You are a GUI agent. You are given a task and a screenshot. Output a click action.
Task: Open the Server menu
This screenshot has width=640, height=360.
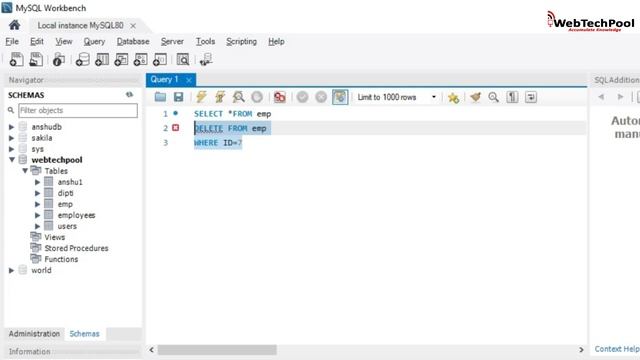[x=172, y=42]
